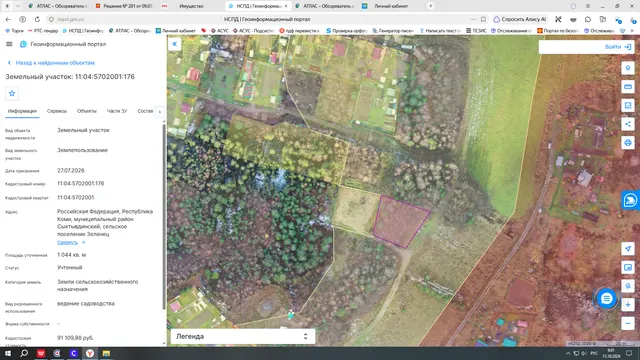
Task: Zoom out the map with minus button
Action: (x=628, y=324)
